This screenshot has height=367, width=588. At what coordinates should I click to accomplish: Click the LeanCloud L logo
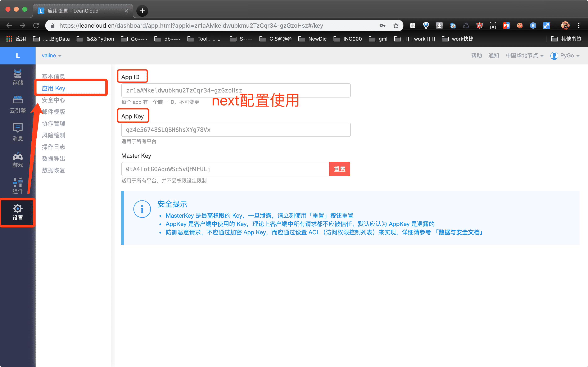[18, 56]
